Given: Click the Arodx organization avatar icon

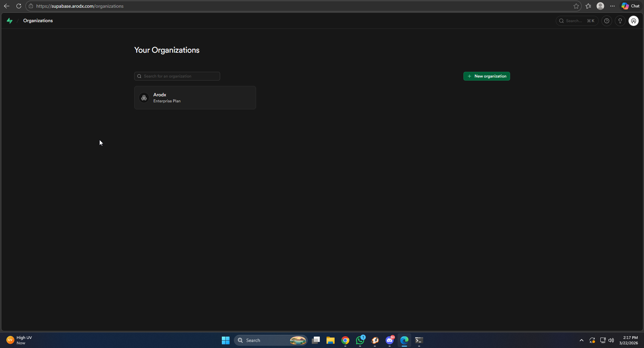Looking at the screenshot, I should click(144, 98).
